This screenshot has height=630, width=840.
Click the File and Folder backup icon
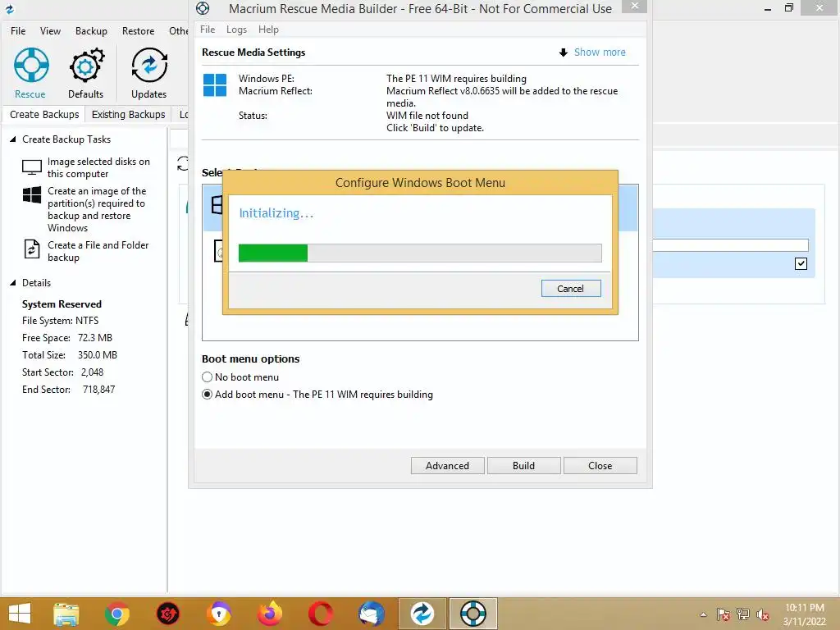(x=32, y=249)
